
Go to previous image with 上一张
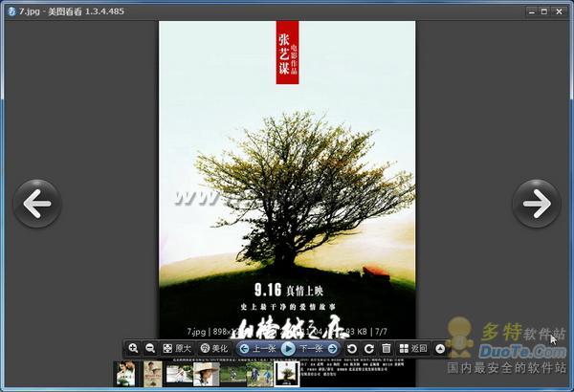pos(257,348)
